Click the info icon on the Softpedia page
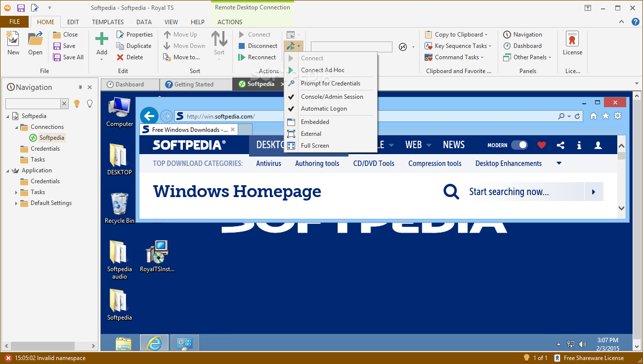This screenshot has width=643, height=364. tap(579, 145)
